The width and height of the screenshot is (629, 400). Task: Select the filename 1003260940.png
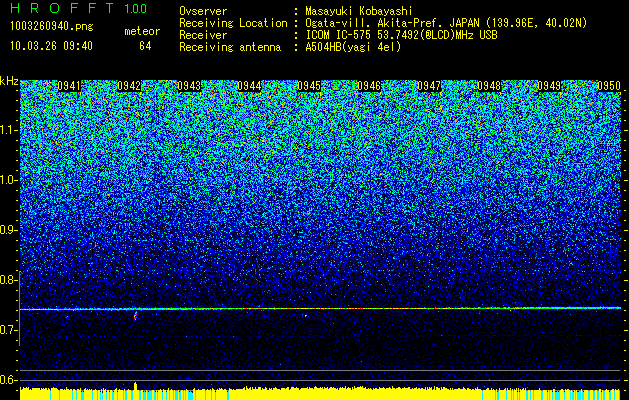tap(52, 26)
